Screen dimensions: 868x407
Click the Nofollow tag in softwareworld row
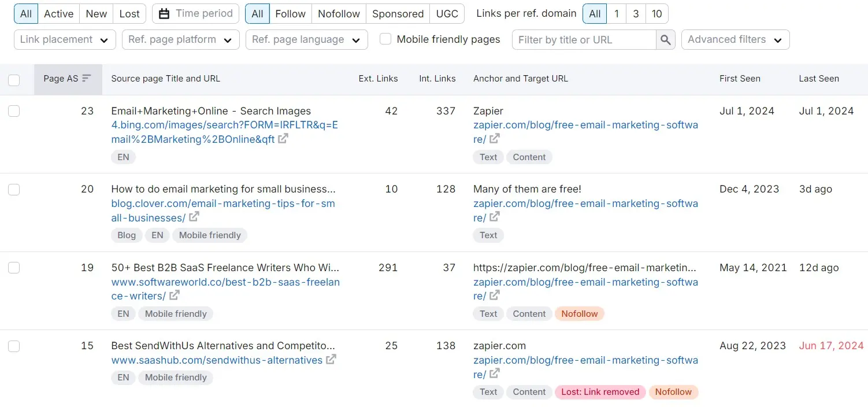tap(580, 314)
